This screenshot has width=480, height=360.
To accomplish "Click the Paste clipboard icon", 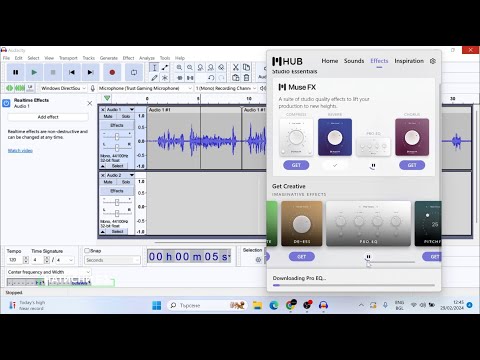I will pyautogui.click(x=236, y=78).
